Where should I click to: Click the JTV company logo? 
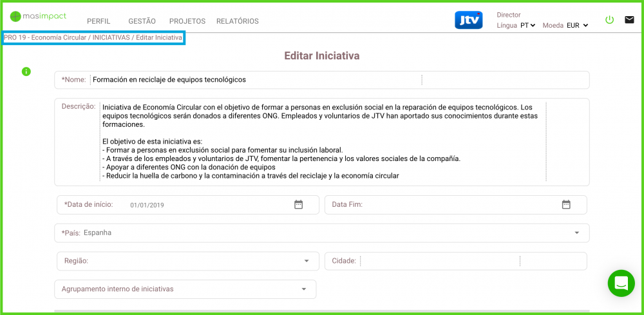coord(468,20)
